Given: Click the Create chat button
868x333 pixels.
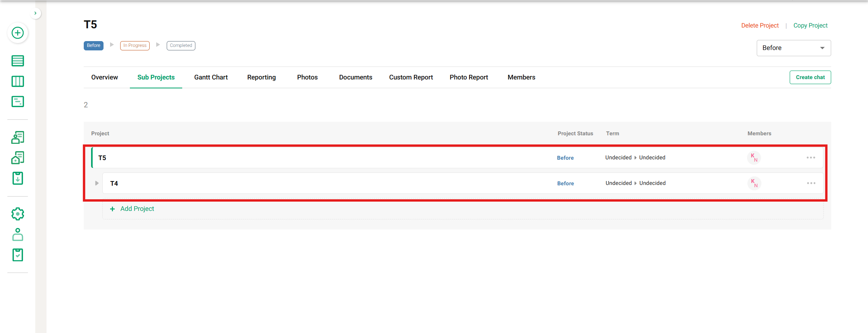Looking at the screenshot, I should (x=810, y=78).
